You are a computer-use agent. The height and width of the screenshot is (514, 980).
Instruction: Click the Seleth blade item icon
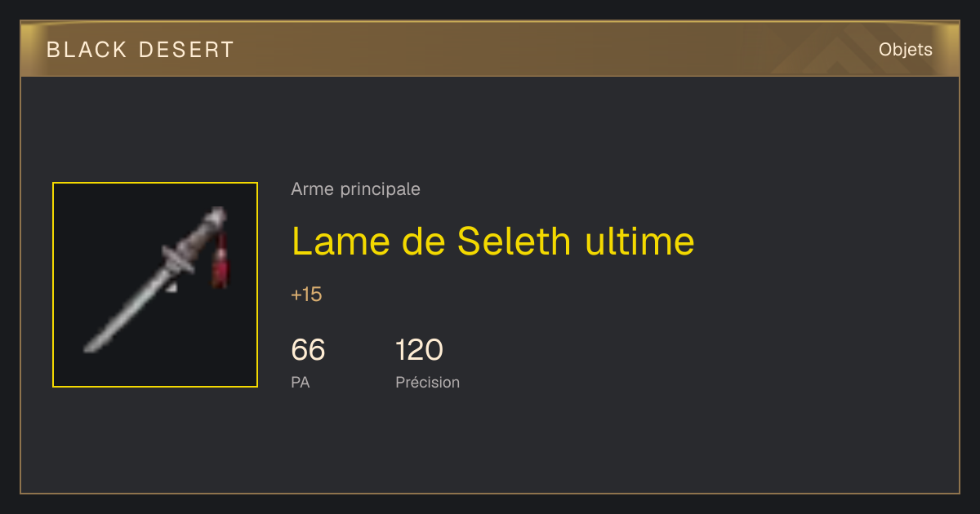click(155, 285)
